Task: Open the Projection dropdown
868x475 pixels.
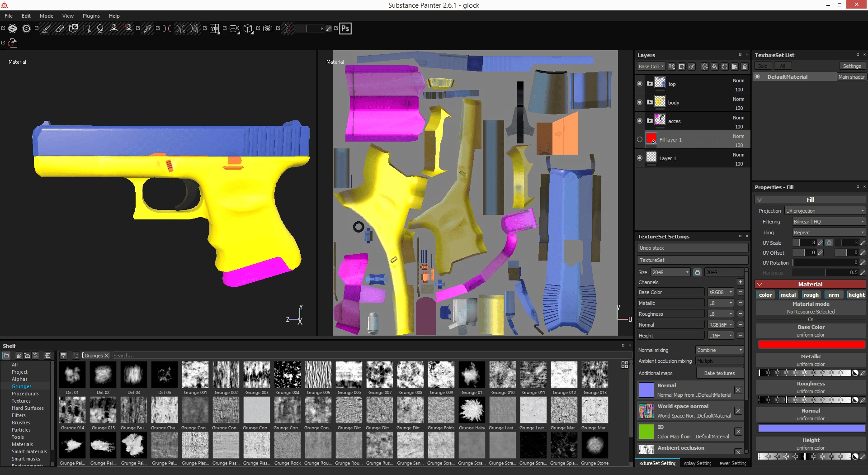Action: pos(825,211)
